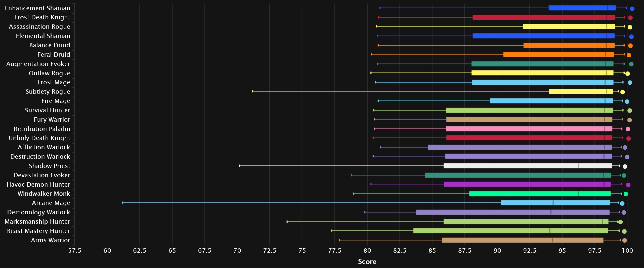Click the Arcane Mage minimum whisker end

(122, 203)
